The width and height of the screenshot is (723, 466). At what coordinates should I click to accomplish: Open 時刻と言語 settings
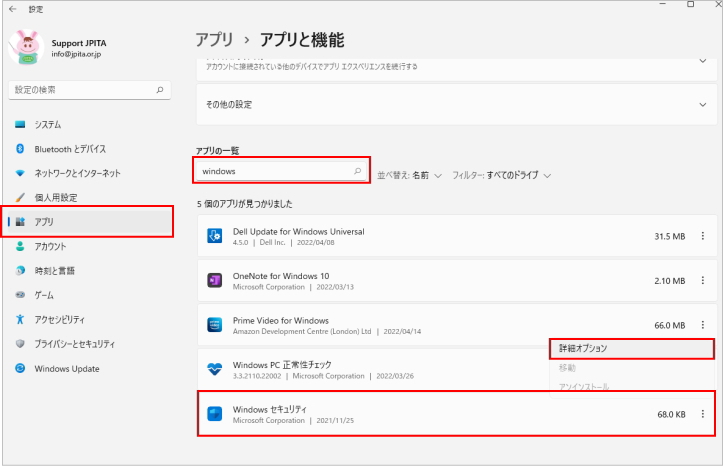pyautogui.click(x=54, y=271)
